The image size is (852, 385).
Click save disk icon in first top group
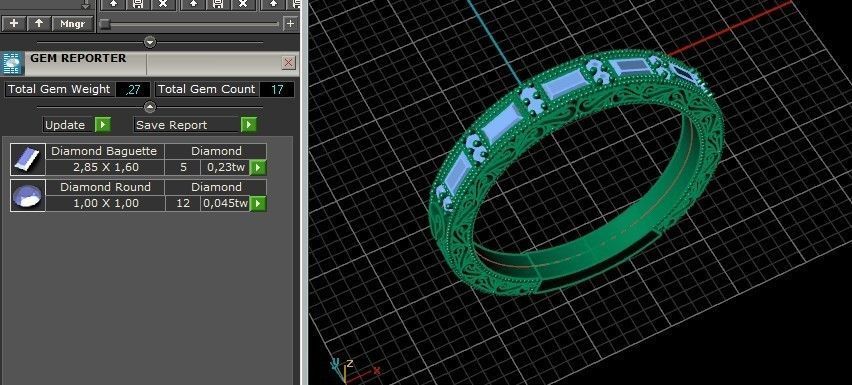point(138,4)
